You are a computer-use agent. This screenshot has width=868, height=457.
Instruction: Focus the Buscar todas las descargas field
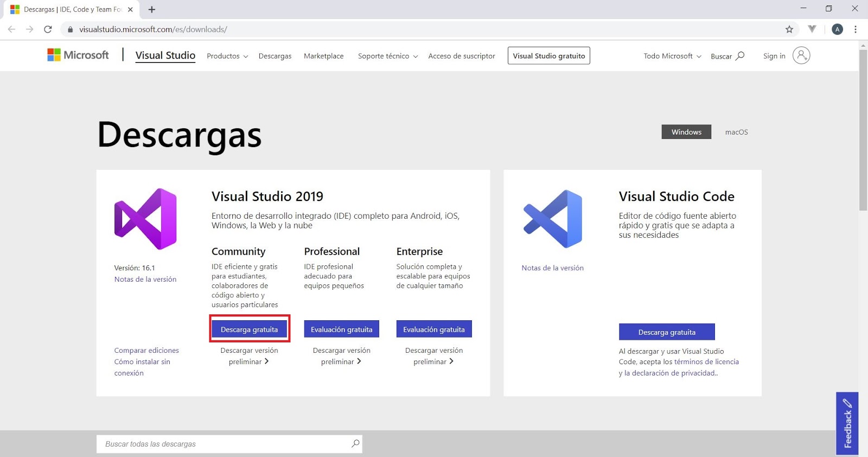pyautogui.click(x=229, y=444)
